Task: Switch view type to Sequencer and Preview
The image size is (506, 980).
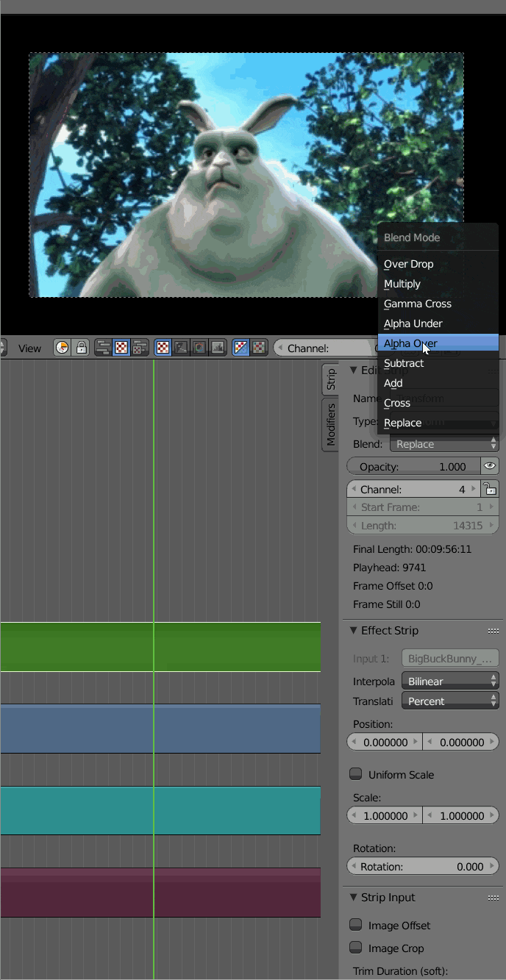Action: [x=140, y=348]
